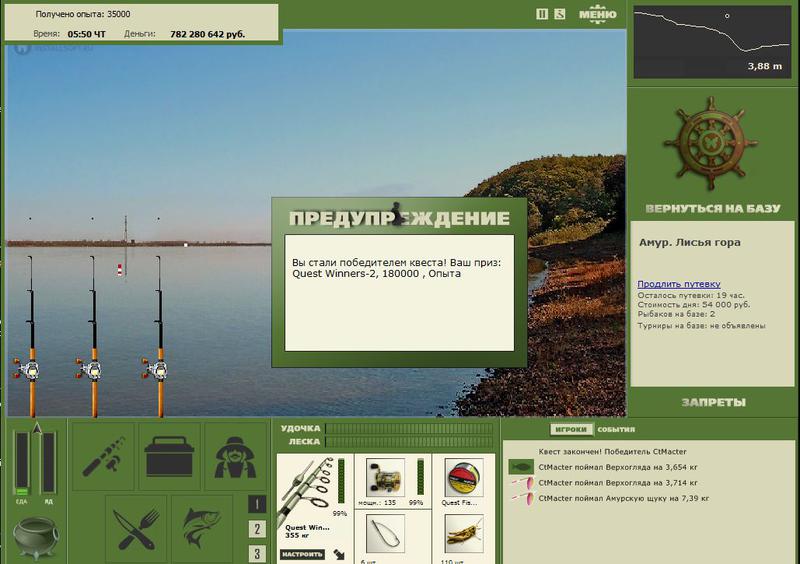The image size is (800, 564).
Task: Click the location title 'Амур. Лисья гора'
Action: [x=689, y=242]
